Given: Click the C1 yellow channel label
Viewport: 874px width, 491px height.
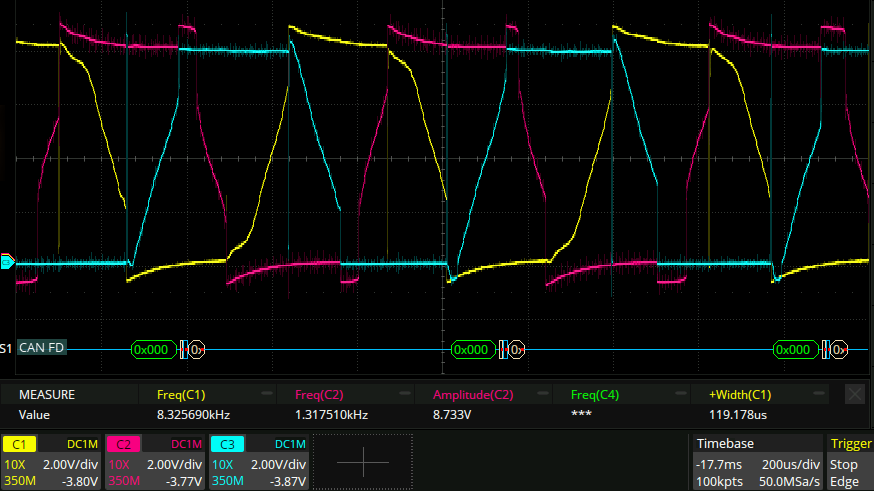Looking at the screenshot, I should click(19, 444).
